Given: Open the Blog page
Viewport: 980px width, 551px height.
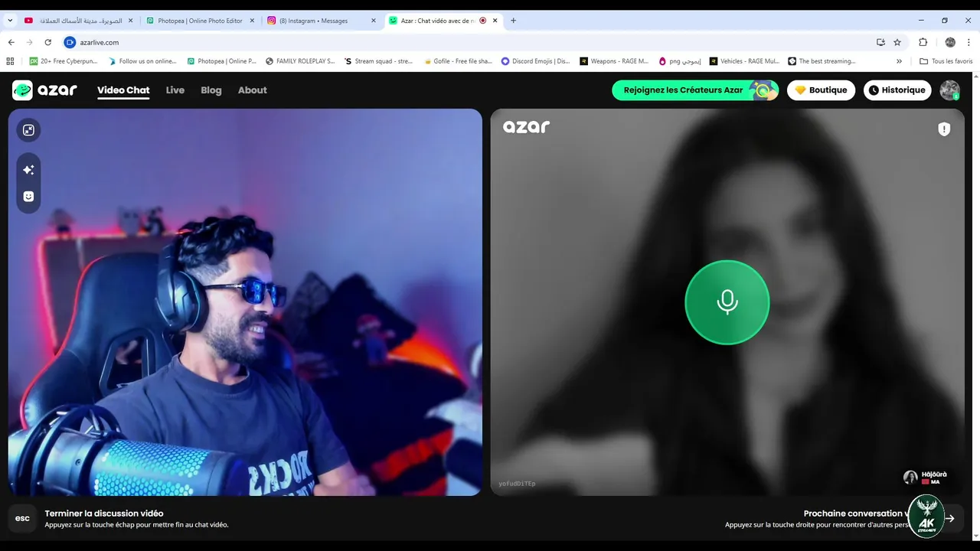Looking at the screenshot, I should (x=211, y=90).
